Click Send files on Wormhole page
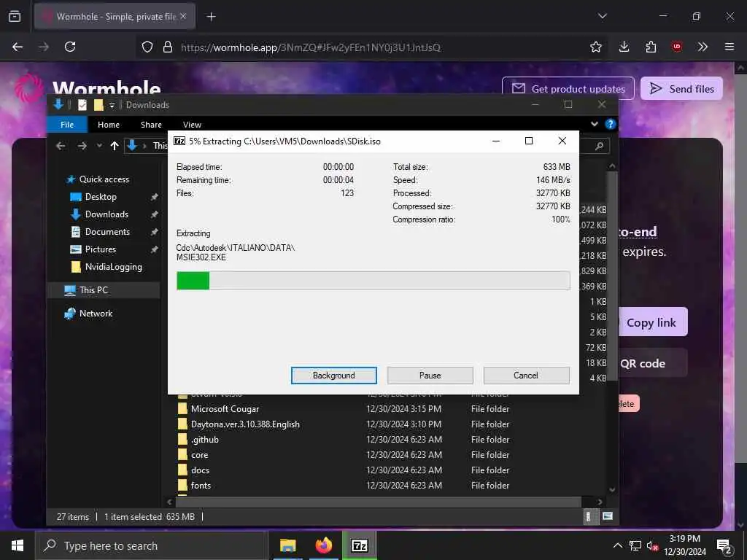747x560 pixels. (x=681, y=88)
